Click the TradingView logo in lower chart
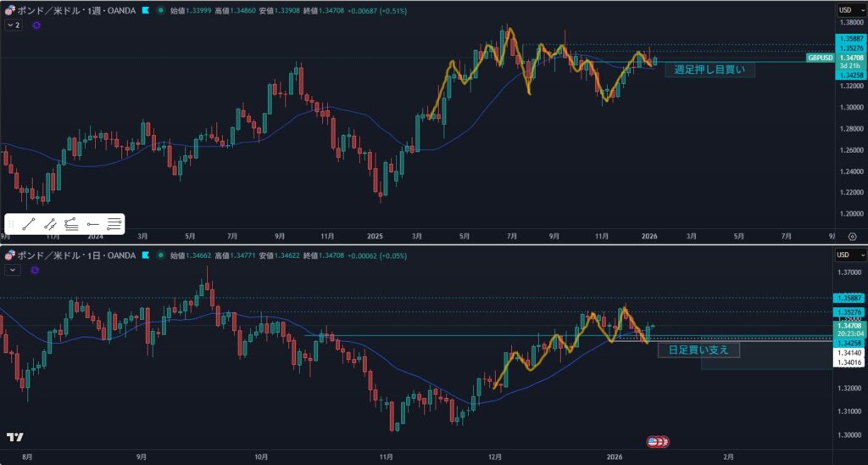 click(x=14, y=437)
